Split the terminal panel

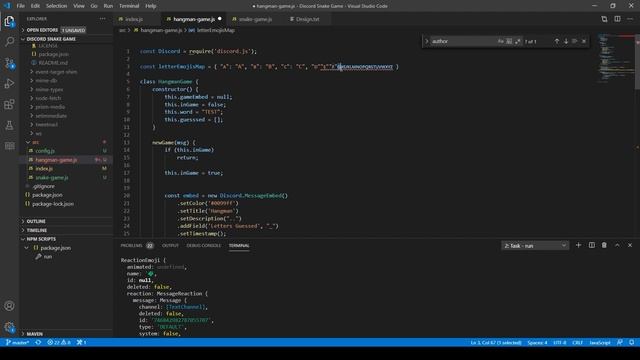tap(591, 245)
